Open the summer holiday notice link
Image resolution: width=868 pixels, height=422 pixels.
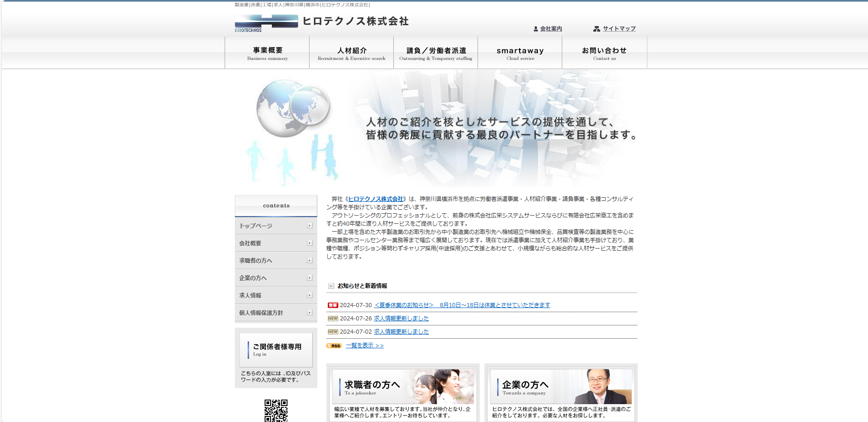click(x=462, y=305)
